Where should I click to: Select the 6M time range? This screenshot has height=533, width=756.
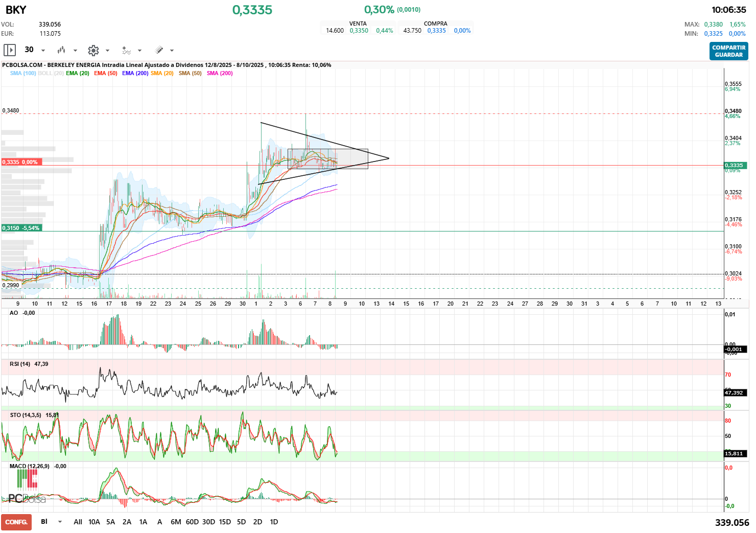(x=176, y=522)
